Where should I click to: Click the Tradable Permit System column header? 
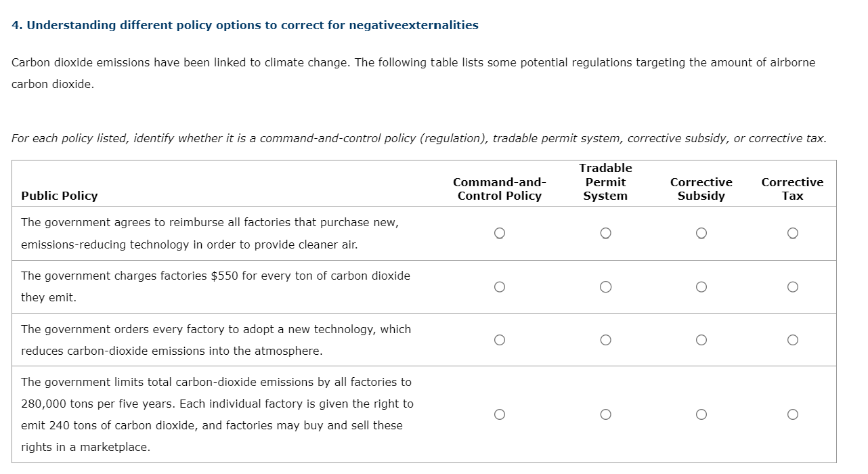click(x=606, y=182)
